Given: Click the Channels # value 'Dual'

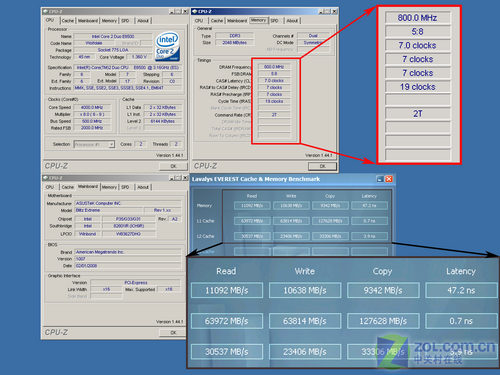Looking at the screenshot, I should pyautogui.click(x=313, y=36).
